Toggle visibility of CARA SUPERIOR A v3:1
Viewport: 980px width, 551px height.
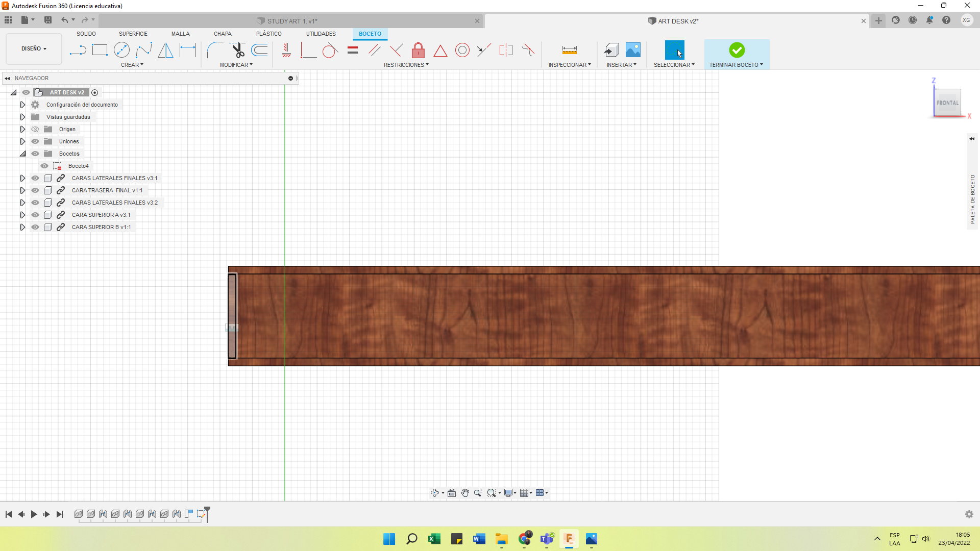pos(35,215)
